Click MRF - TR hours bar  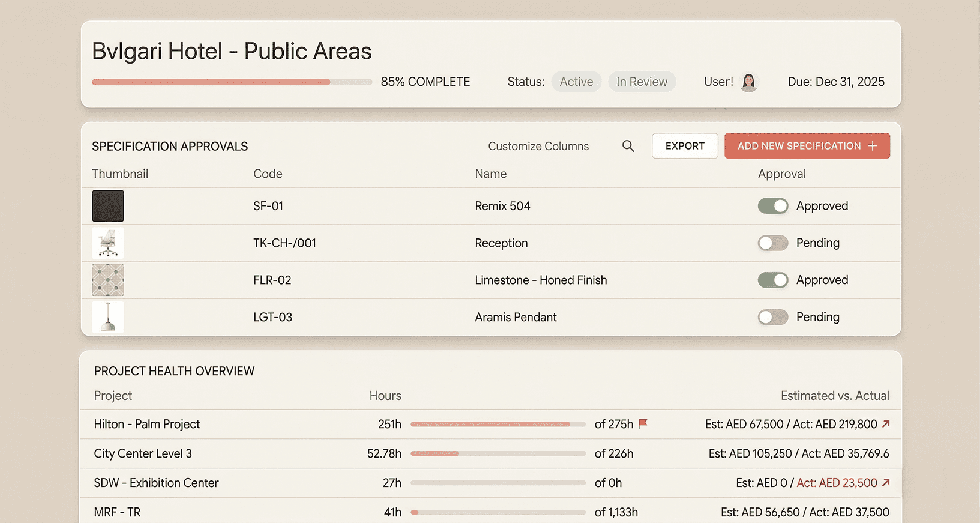click(498, 512)
